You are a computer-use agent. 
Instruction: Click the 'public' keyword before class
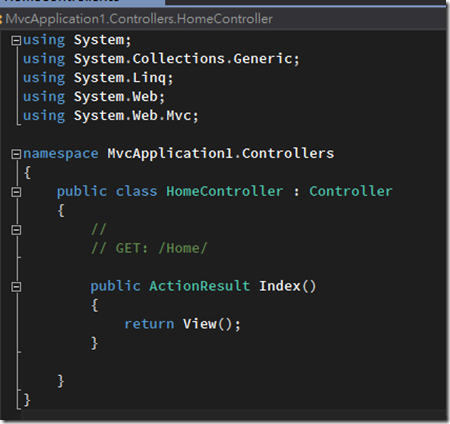pyautogui.click(x=82, y=192)
